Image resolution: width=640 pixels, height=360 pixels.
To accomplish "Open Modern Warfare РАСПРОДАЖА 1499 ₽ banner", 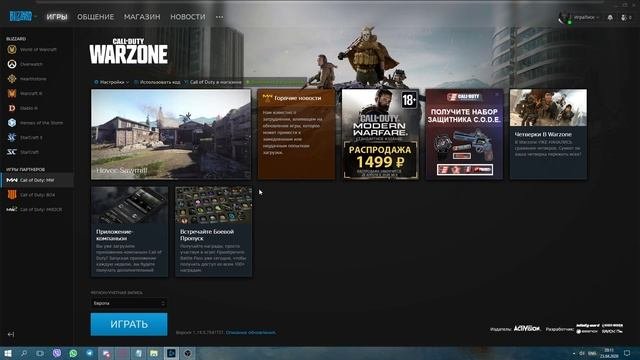I will [380, 134].
